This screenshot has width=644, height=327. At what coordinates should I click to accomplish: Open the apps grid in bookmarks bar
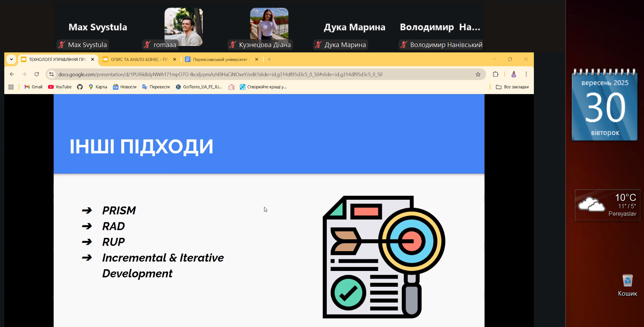11,87
